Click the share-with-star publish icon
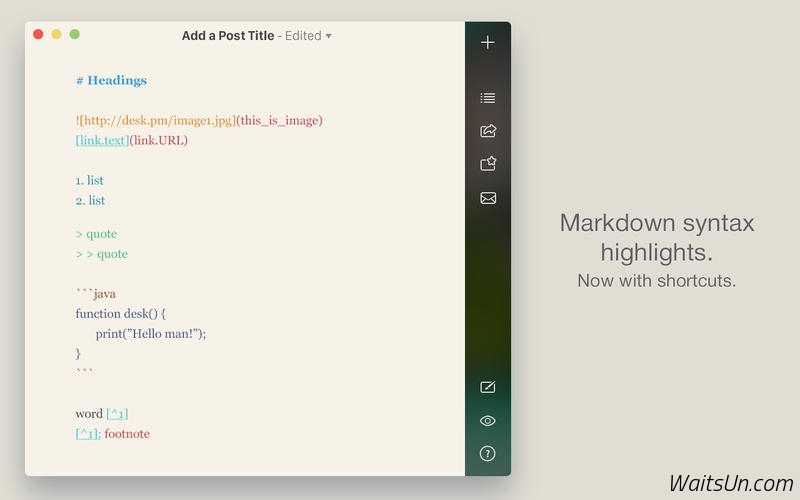 pos(488,163)
